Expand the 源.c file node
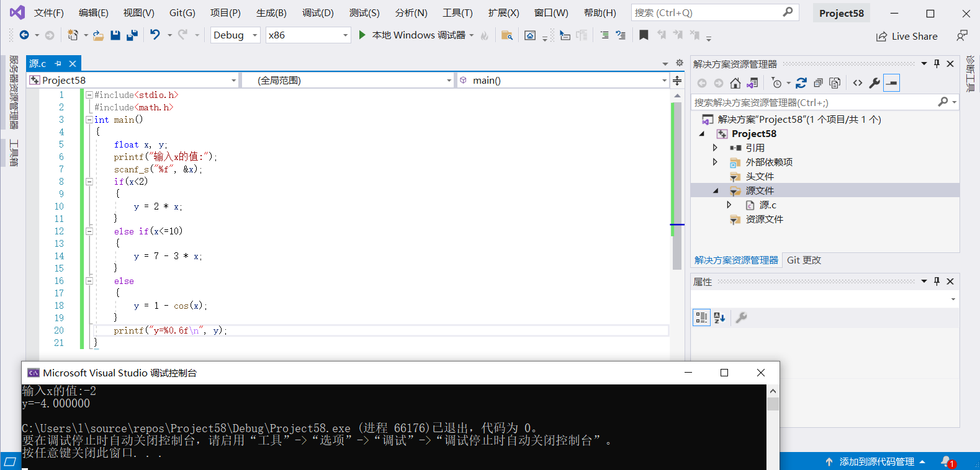Screen dimensions: 980x470 coord(729,205)
